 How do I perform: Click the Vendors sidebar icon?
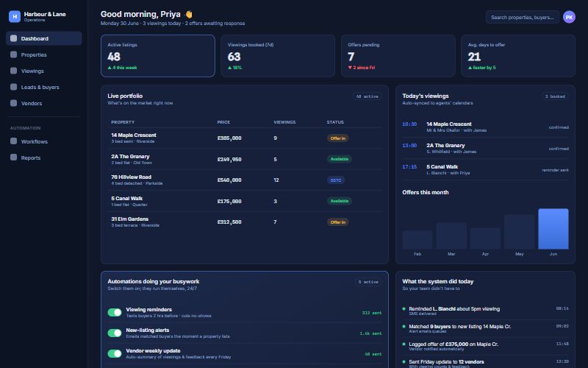[13, 103]
